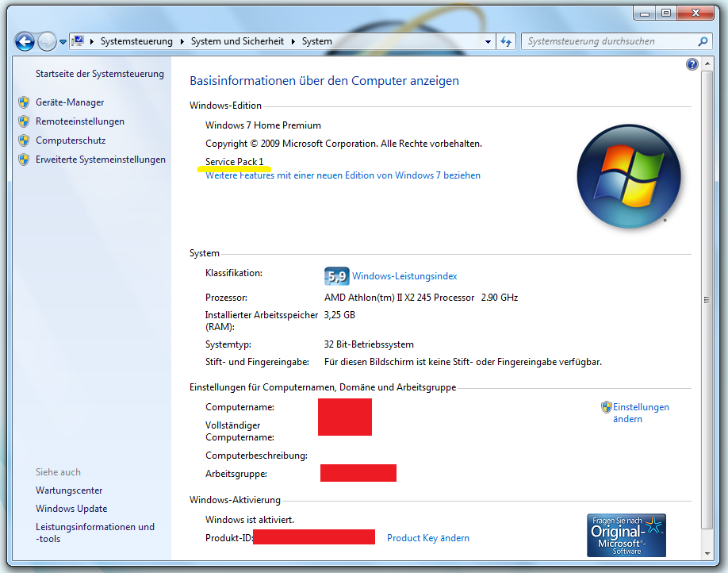This screenshot has height=573, width=728.
Task: Click the Windows 7 Home Premium text
Action: pos(263,125)
